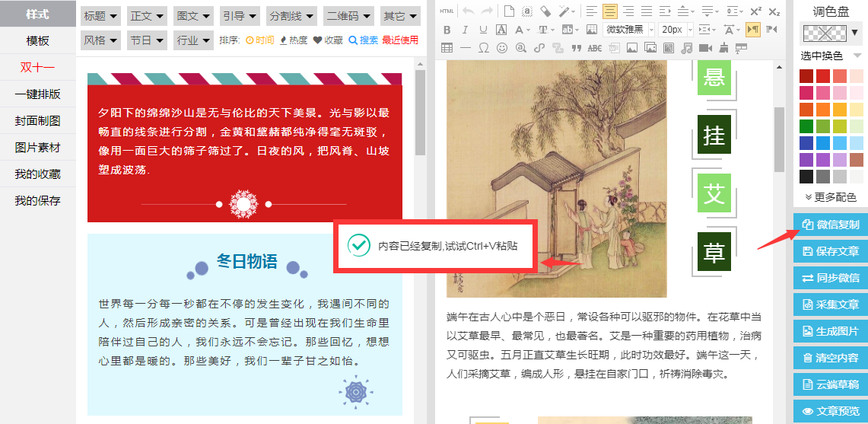Toggle the character border icon
868x424 pixels.
[x=501, y=30]
